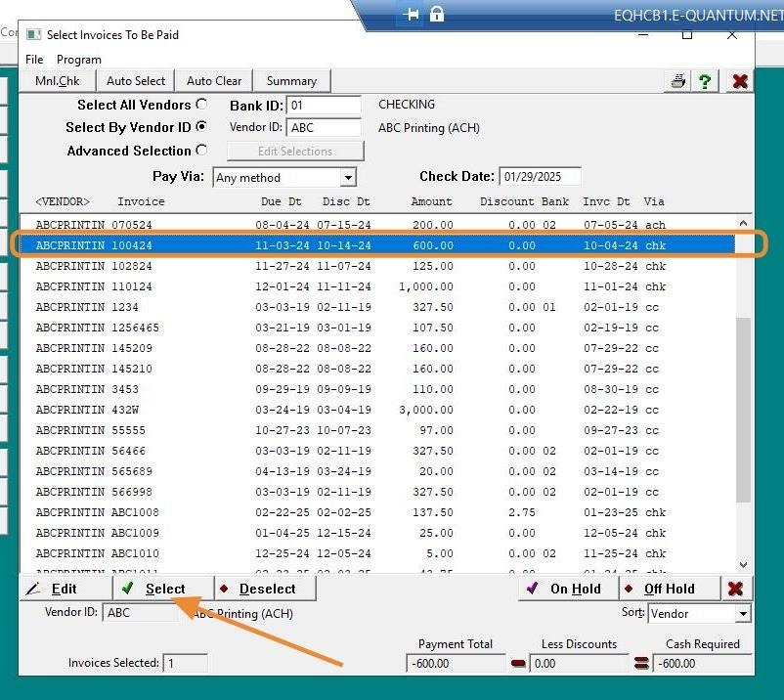Image resolution: width=784 pixels, height=700 pixels.
Task: Click the lower Vendor ID field near Sort
Action: (x=141, y=612)
